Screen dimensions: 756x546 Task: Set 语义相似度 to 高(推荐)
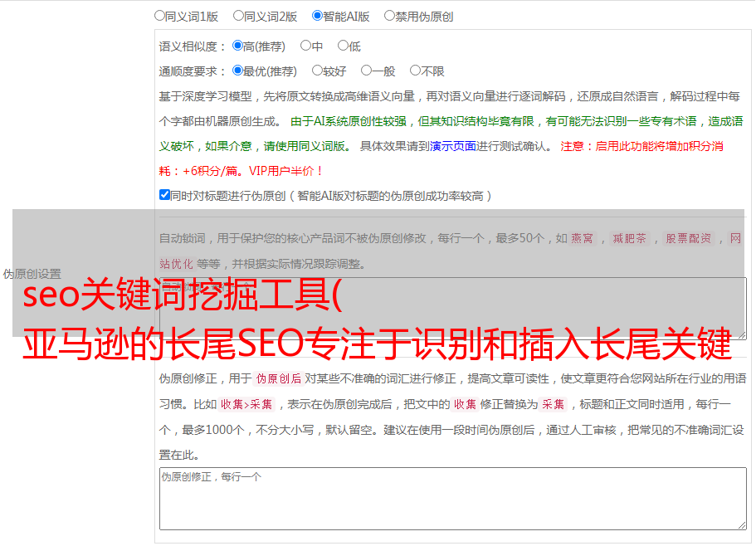click(237, 46)
